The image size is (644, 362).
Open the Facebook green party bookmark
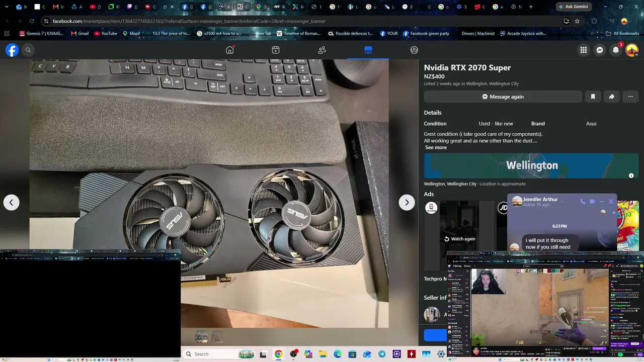click(x=426, y=33)
